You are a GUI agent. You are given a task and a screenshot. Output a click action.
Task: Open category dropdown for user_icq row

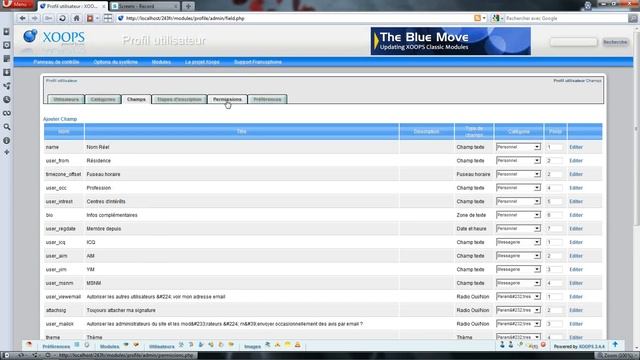tap(518, 242)
